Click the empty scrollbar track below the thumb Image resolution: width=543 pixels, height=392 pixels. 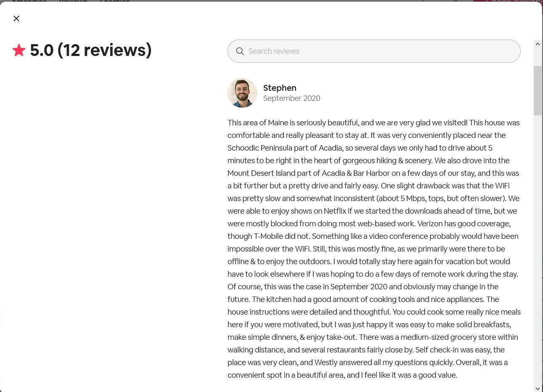538,252
